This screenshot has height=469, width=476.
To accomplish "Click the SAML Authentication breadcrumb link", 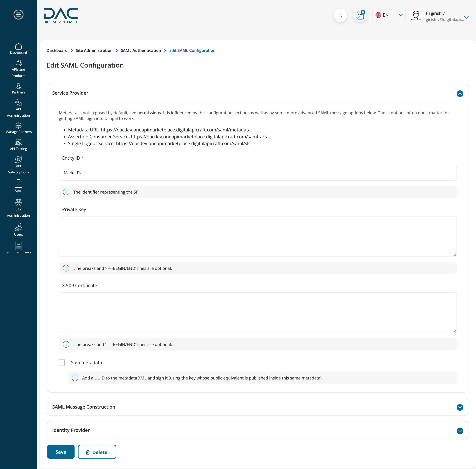I will click(x=141, y=50).
